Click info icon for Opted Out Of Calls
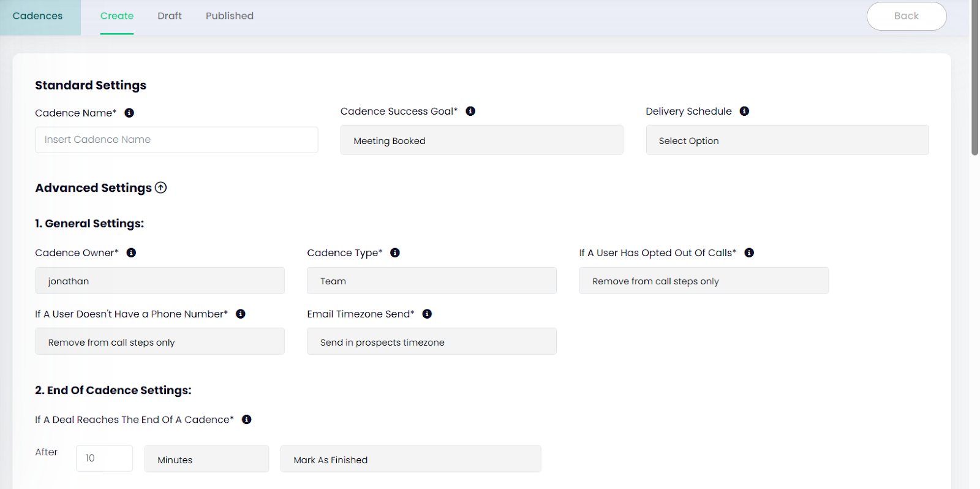 tap(749, 252)
